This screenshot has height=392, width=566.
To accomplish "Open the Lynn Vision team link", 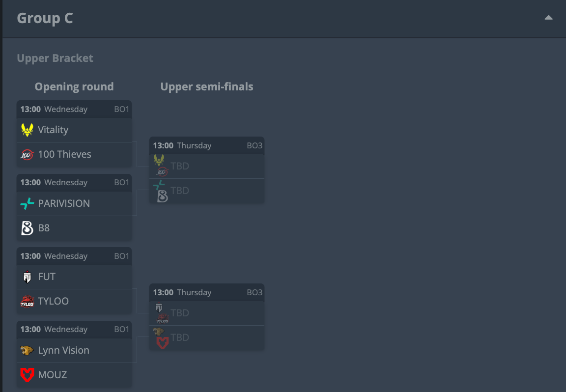I will coord(63,350).
